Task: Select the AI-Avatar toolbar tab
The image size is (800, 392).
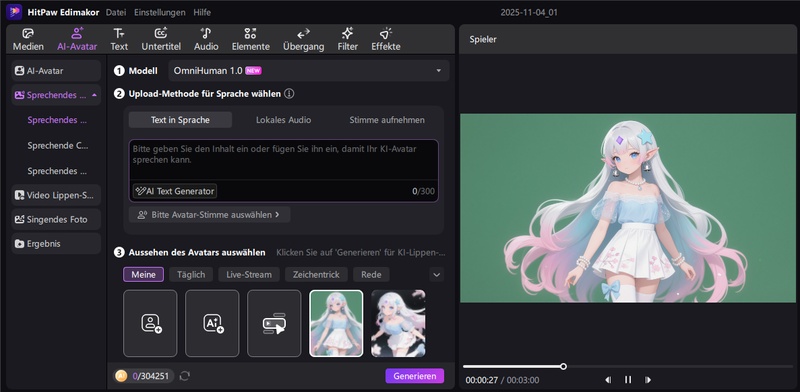Action: [x=77, y=39]
